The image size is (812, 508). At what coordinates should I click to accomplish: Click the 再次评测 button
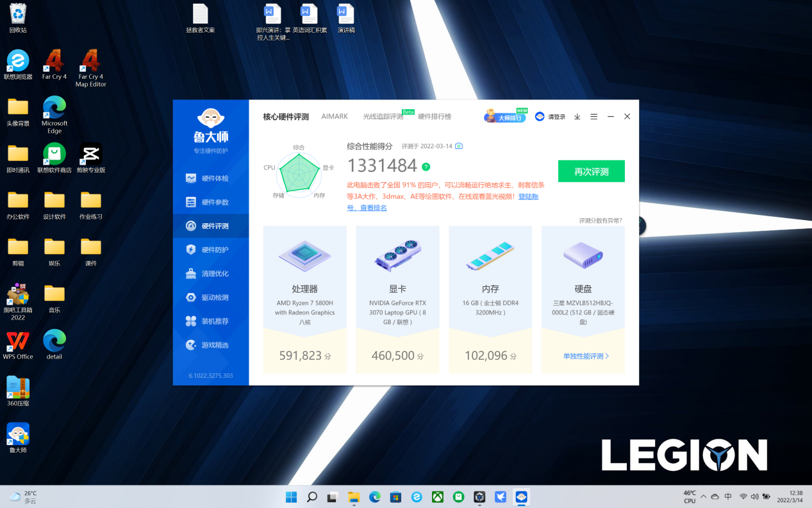(x=592, y=171)
